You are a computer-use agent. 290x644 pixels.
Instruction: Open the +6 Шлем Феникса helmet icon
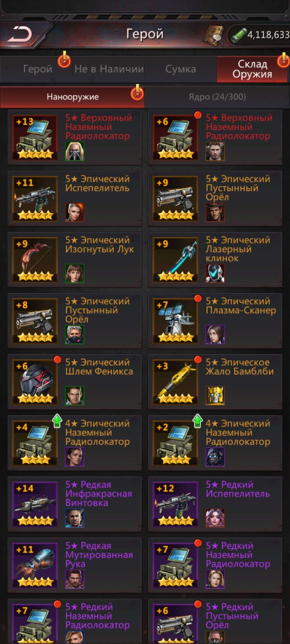tap(35, 382)
